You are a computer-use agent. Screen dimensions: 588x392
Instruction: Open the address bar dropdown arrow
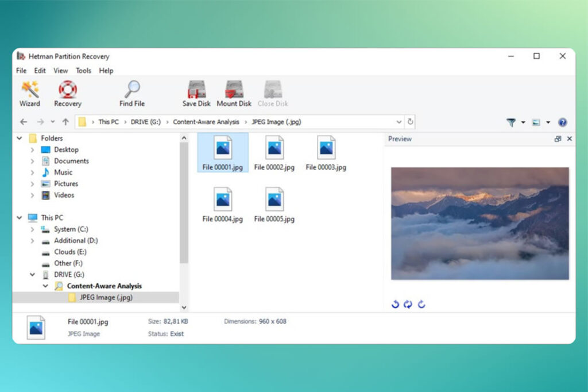click(399, 122)
